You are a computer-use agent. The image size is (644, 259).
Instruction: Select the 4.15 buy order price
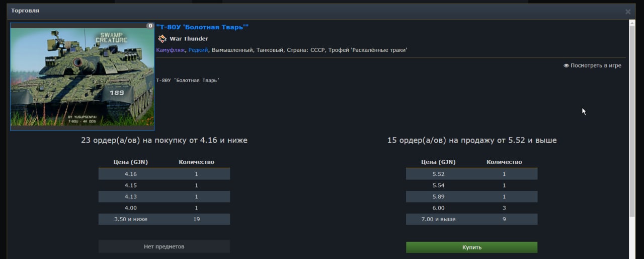point(131,185)
